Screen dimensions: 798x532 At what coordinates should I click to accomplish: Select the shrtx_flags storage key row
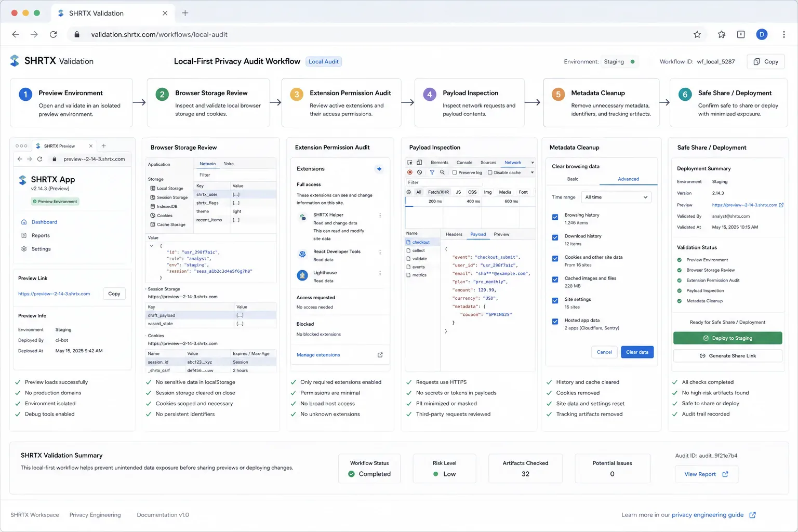235,203
